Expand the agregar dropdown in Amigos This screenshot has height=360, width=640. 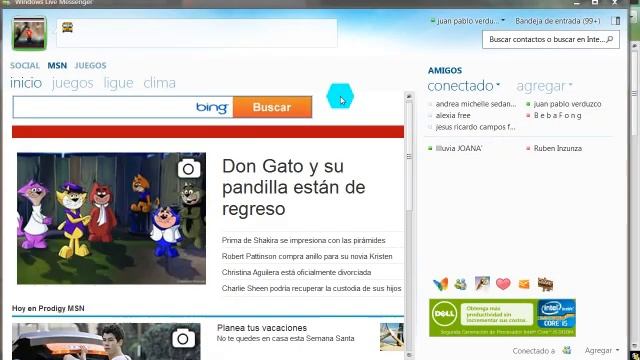tap(544, 86)
